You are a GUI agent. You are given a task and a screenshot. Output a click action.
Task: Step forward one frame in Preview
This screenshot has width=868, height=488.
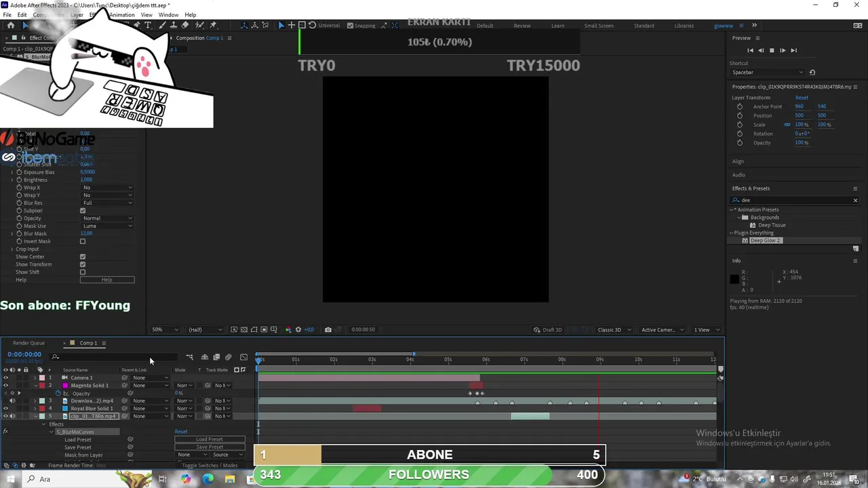(x=783, y=50)
